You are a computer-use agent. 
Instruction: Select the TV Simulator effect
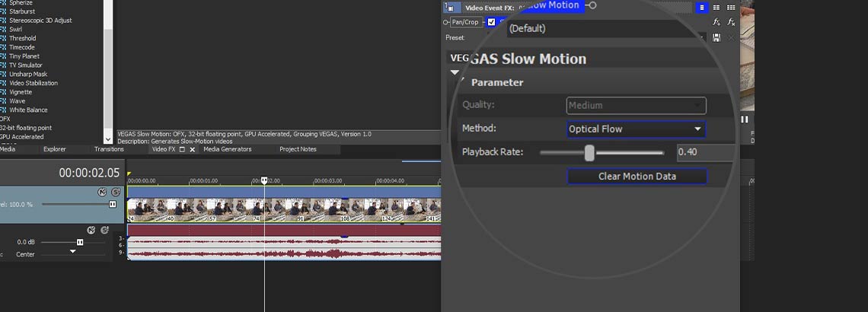(x=25, y=65)
